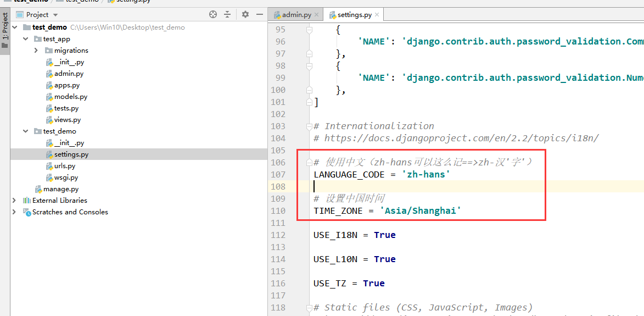
Task: Close the admin.py tab
Action: click(x=316, y=15)
